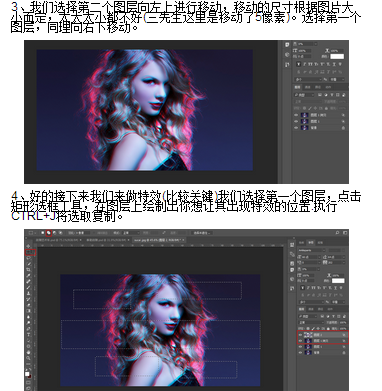This screenshot has height=391, width=382.
Task: Select the Hand tool in lower toolbar
Action: click(29, 352)
